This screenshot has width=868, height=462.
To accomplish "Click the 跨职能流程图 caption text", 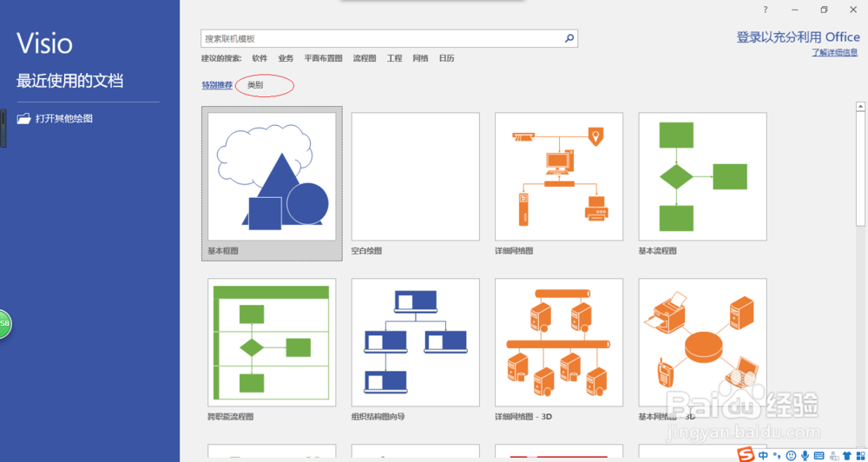I will tap(231, 417).
